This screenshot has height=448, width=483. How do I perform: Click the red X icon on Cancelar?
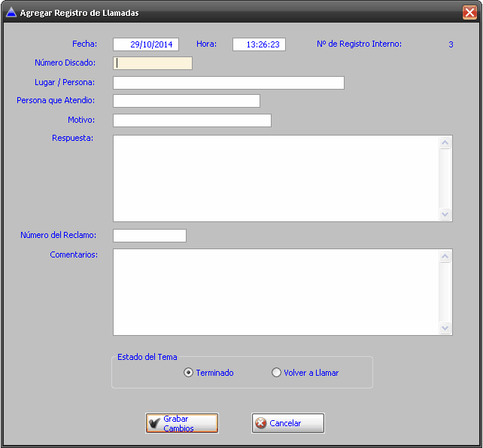tap(260, 423)
